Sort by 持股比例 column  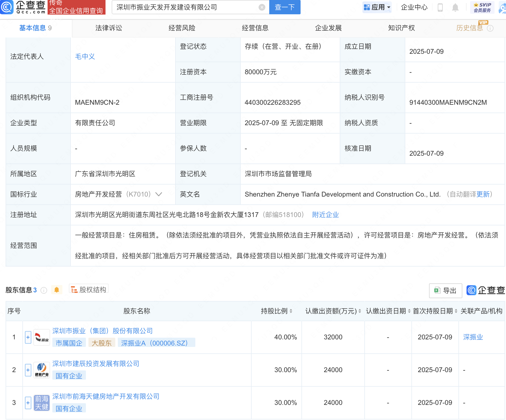291,311
